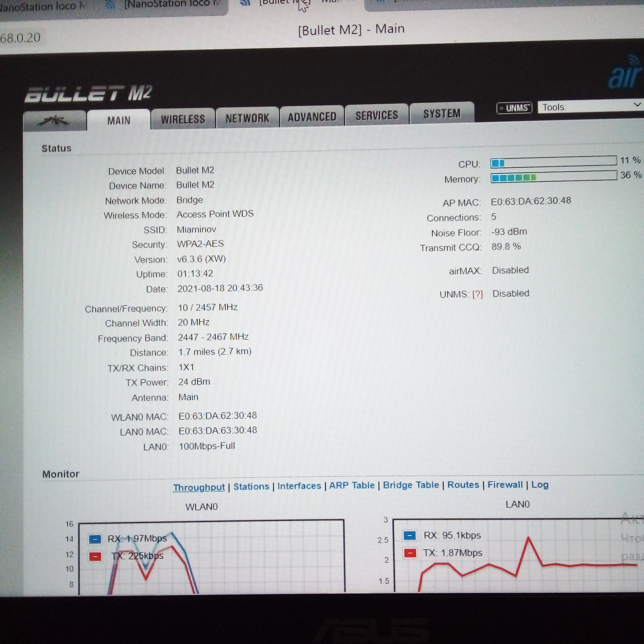The height and width of the screenshot is (644, 644).
Task: Click the Memory usage bar
Action: click(554, 177)
